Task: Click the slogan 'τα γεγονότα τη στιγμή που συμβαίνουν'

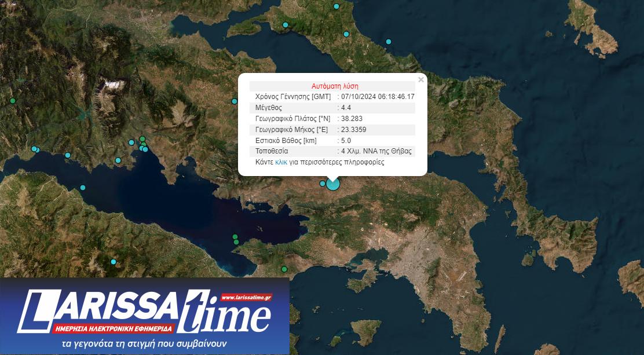Action: click(x=145, y=343)
